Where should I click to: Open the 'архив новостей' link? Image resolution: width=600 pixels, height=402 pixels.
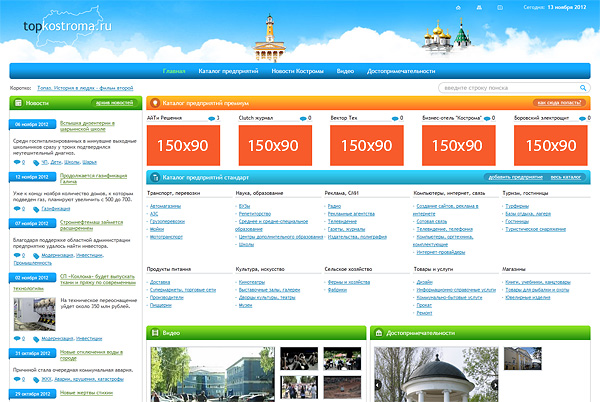pyautogui.click(x=114, y=103)
